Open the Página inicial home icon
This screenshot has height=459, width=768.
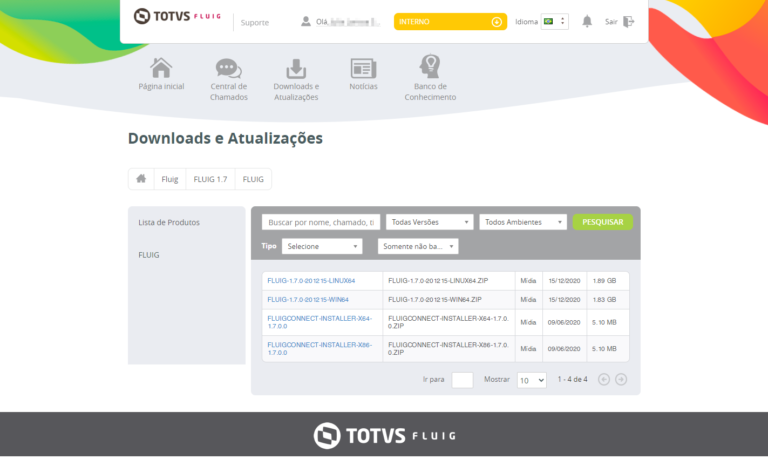tap(161, 68)
